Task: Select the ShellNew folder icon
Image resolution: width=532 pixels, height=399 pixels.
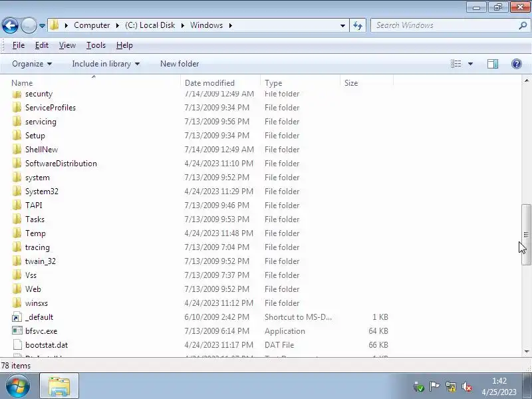Action: coord(17,149)
